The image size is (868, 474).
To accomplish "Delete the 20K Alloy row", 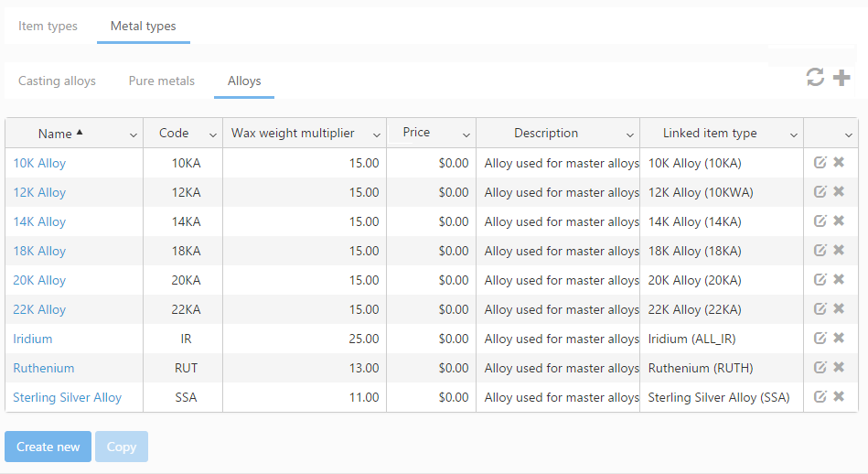I will pyautogui.click(x=839, y=280).
